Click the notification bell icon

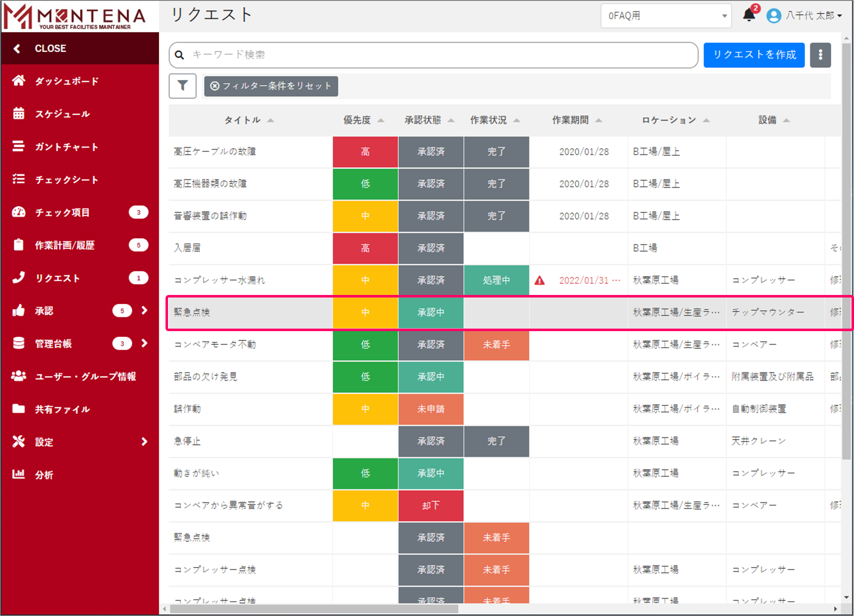click(x=749, y=16)
